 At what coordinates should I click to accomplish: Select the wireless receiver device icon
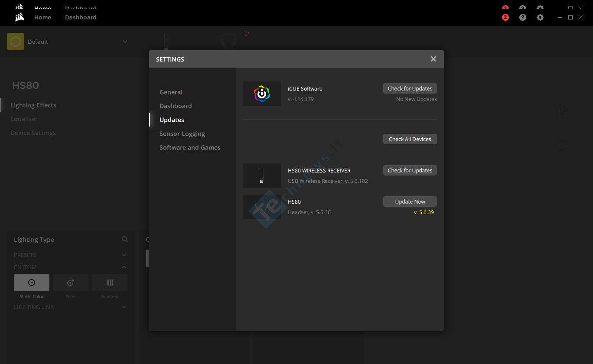pyautogui.click(x=166, y=42)
